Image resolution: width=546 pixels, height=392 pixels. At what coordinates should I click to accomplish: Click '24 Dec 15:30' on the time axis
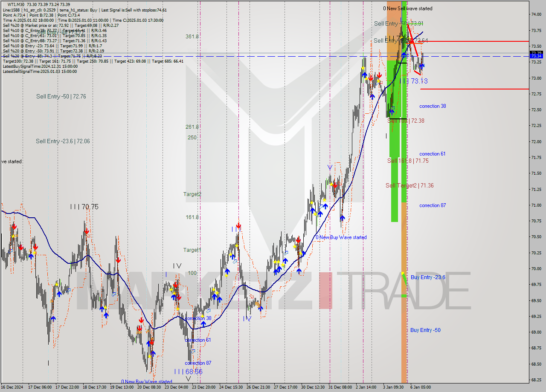[230, 387]
